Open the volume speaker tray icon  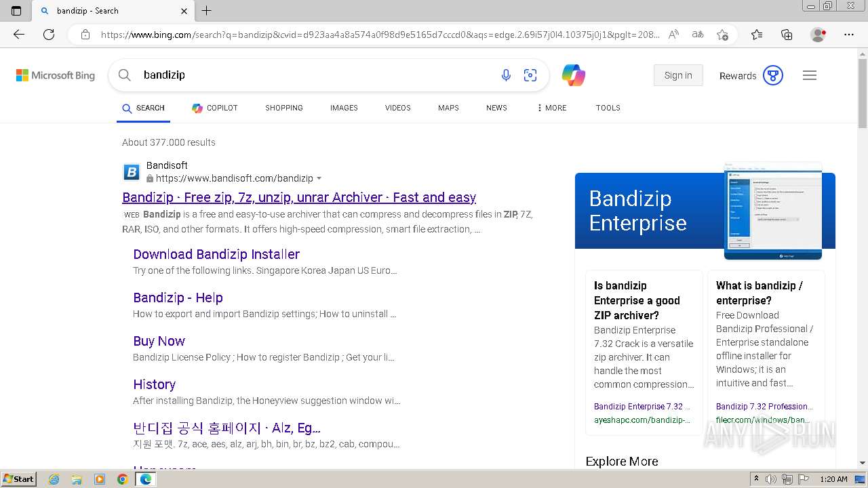tap(770, 479)
